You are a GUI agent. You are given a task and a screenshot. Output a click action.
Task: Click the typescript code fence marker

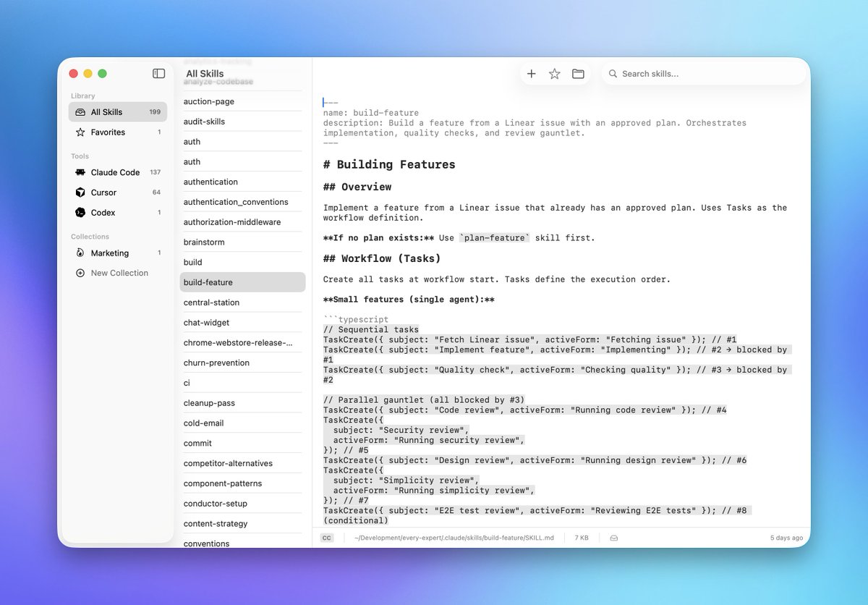point(356,319)
